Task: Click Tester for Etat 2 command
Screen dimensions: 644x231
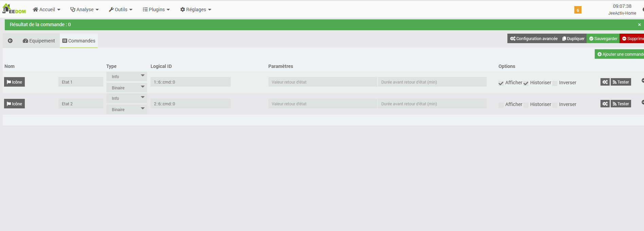Action: tap(621, 104)
